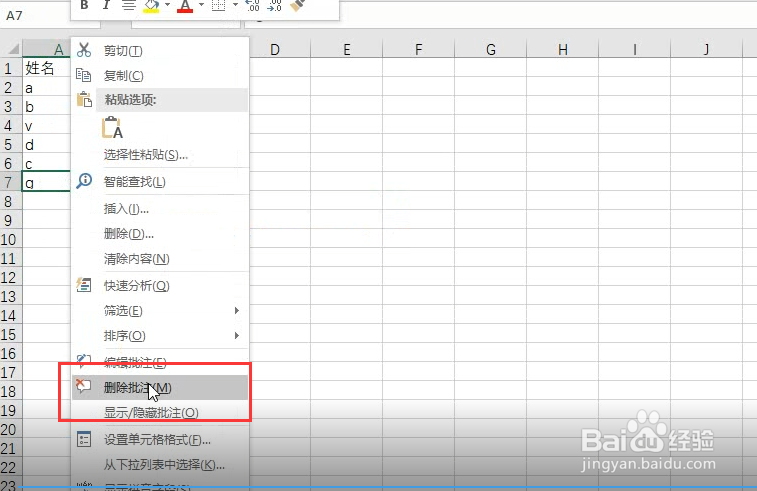Open Paste Special (选择性粘贴)
The image size is (757, 491).
[x=160, y=155]
